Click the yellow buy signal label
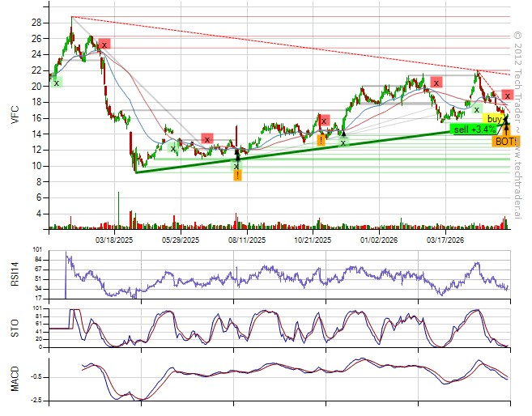Image resolution: width=532 pixels, height=416 pixels. [494, 119]
